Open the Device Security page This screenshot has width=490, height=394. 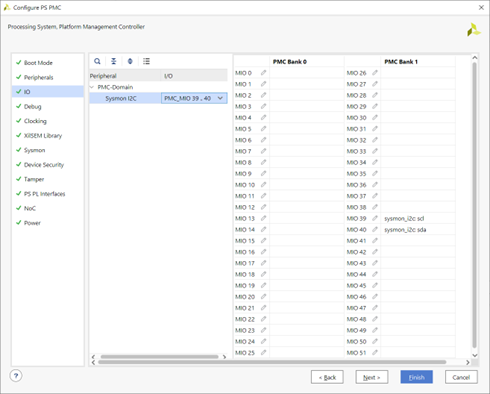point(44,165)
